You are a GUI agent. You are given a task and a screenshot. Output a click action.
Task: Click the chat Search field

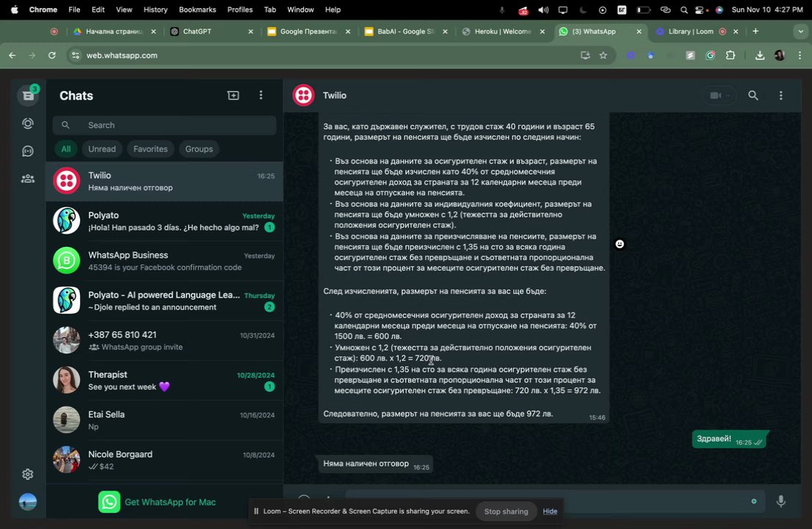coord(164,125)
